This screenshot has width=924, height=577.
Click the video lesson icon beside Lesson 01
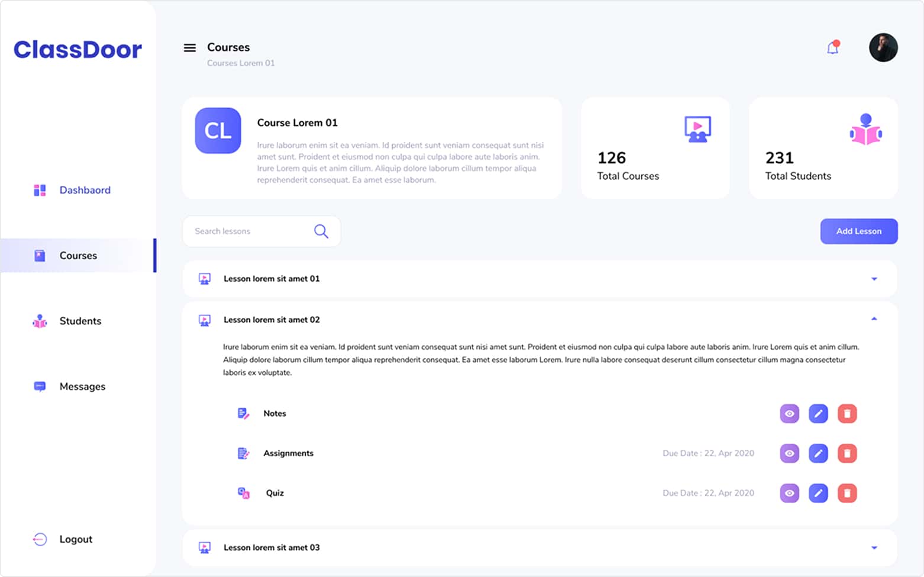click(x=204, y=278)
